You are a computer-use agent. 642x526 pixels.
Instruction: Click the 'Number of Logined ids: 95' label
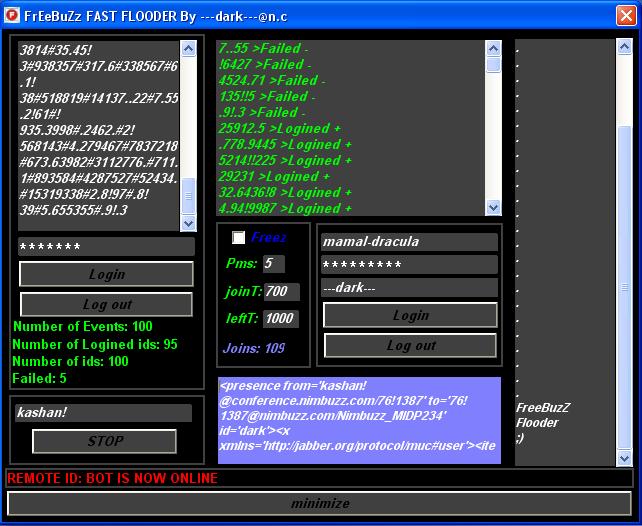95,344
